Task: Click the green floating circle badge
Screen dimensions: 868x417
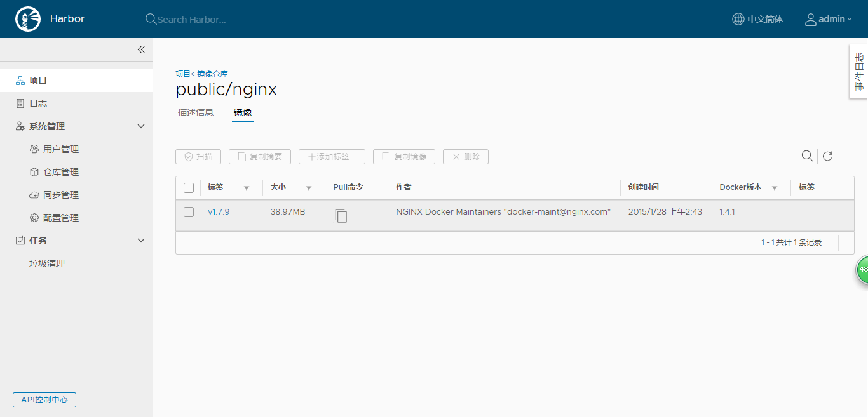Action: pyautogui.click(x=862, y=270)
